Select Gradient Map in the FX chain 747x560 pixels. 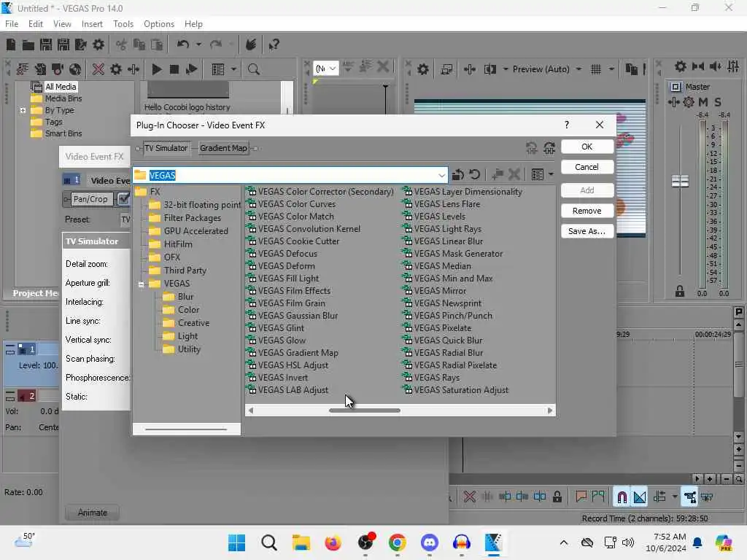(x=223, y=148)
